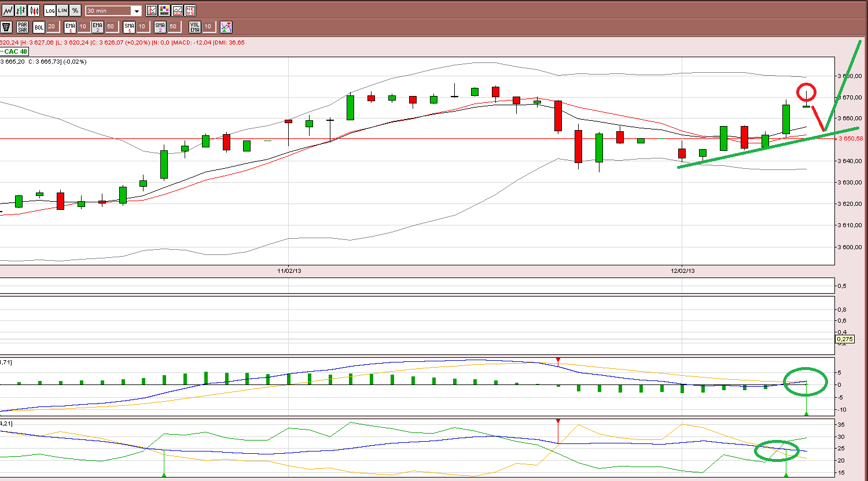Click the volume chart panel icon

pyautogui.click(x=177, y=10)
